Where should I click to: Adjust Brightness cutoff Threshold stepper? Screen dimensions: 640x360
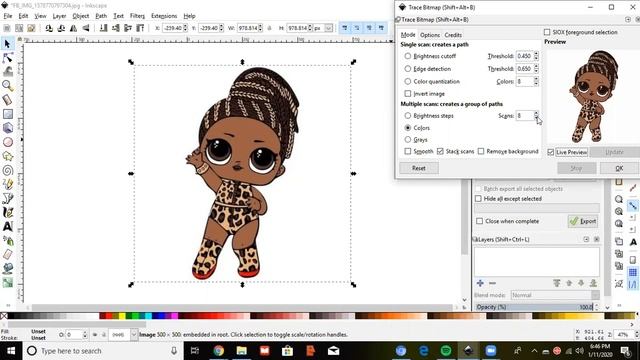(536, 56)
